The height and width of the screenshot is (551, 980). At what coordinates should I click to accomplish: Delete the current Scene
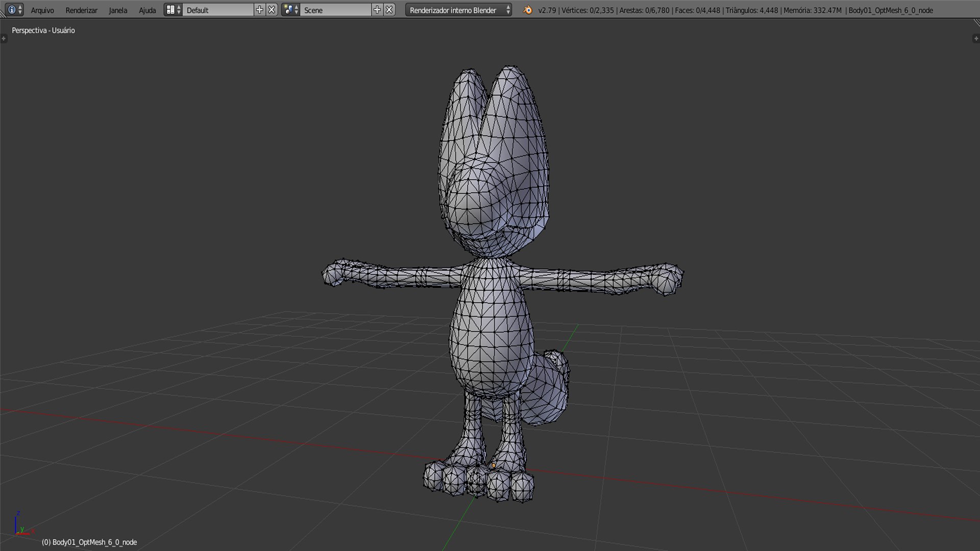point(389,10)
